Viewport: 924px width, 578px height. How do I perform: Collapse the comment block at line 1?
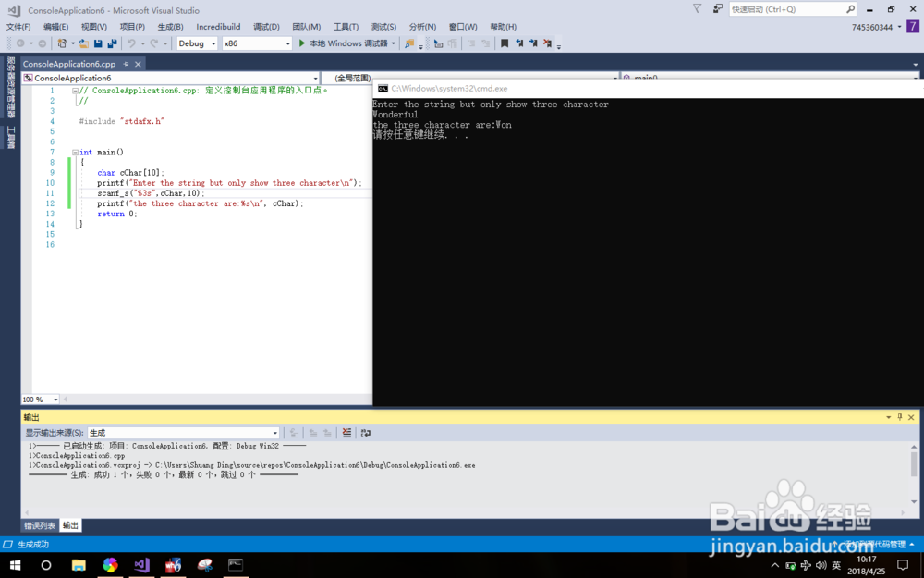point(75,91)
